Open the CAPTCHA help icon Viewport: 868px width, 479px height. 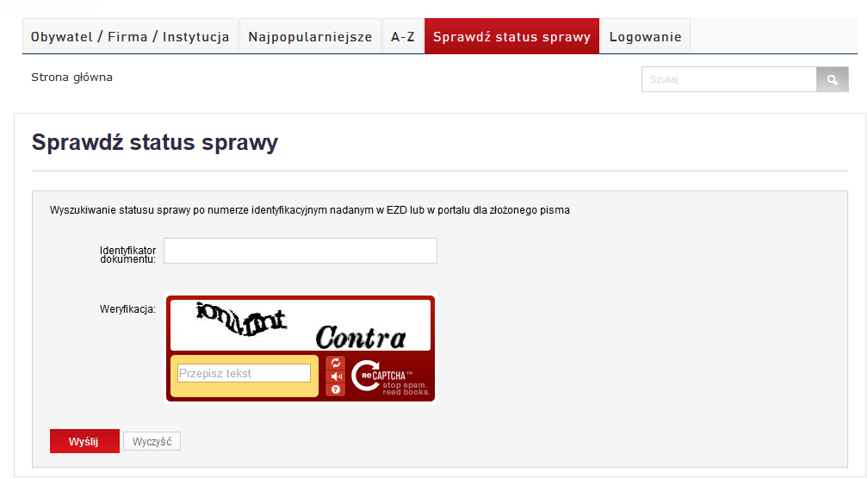336,389
